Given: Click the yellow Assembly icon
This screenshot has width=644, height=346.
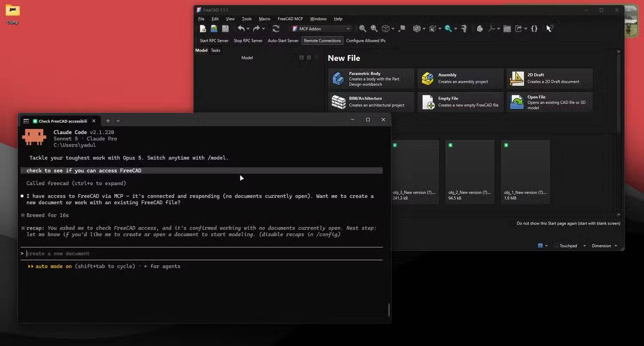Looking at the screenshot, I should [x=428, y=79].
